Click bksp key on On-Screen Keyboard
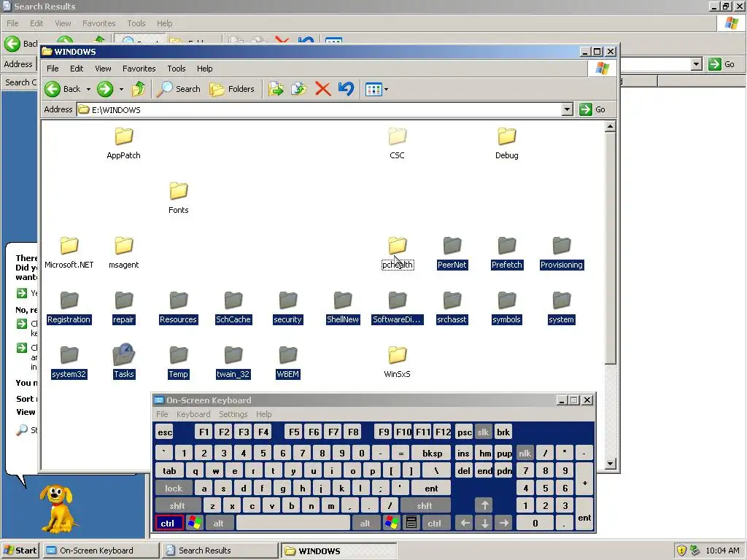747x560 pixels. click(432, 454)
